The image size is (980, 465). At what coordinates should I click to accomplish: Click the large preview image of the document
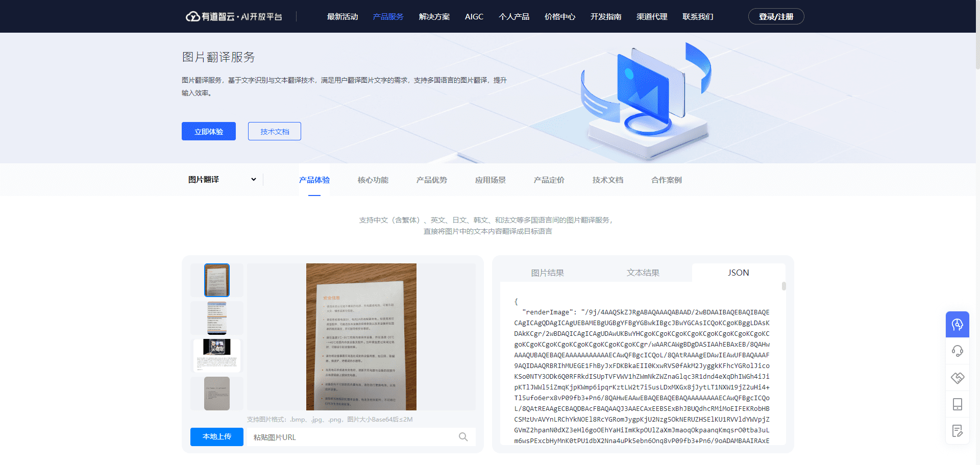361,337
